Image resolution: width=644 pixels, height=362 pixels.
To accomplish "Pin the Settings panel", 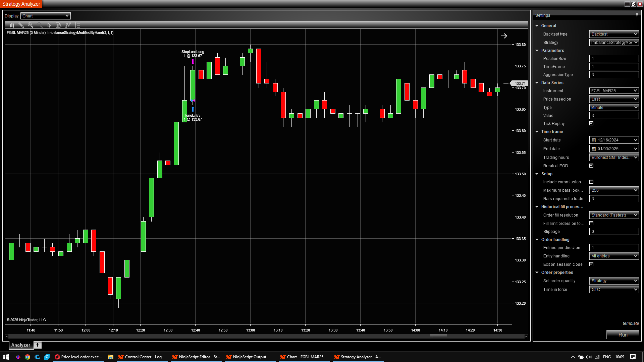I will coord(637,15).
